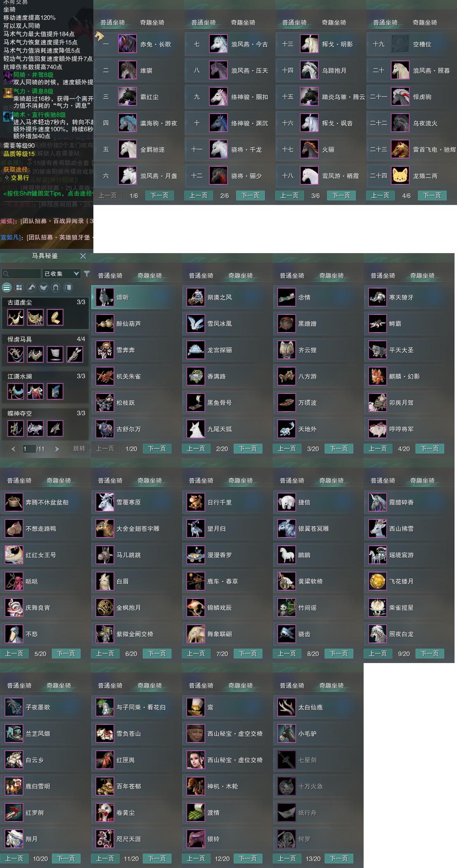Viewport: 457px width, 868px height.
Task: Open 奇趣坐骑 tab above the 赤兔·长歌 list
Action: click(x=152, y=23)
